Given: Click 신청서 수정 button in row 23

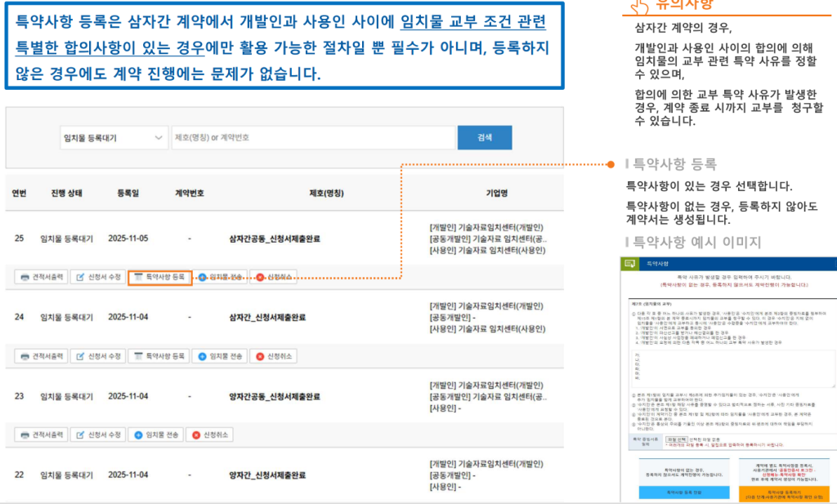Looking at the screenshot, I should (x=98, y=435).
